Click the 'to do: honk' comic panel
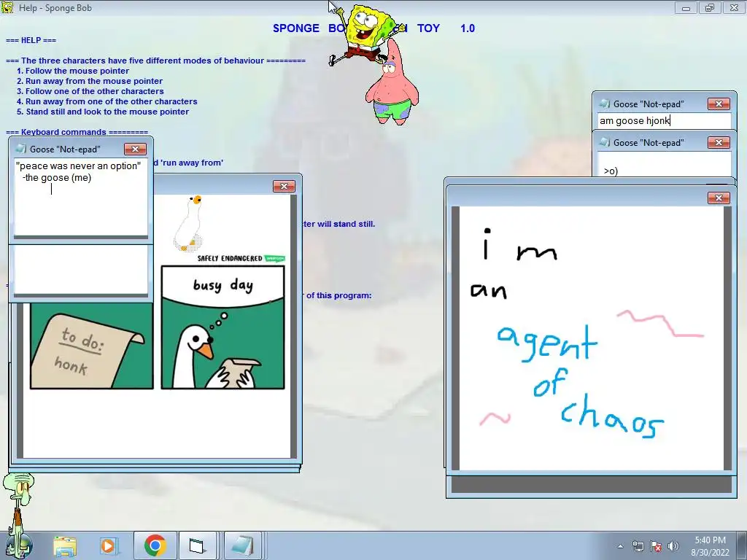The image size is (747, 560). pos(91,346)
